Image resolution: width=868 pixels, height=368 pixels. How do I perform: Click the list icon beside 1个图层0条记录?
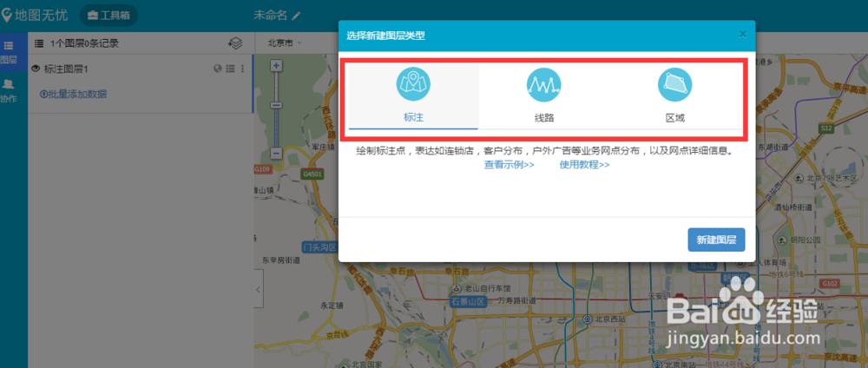(x=39, y=43)
